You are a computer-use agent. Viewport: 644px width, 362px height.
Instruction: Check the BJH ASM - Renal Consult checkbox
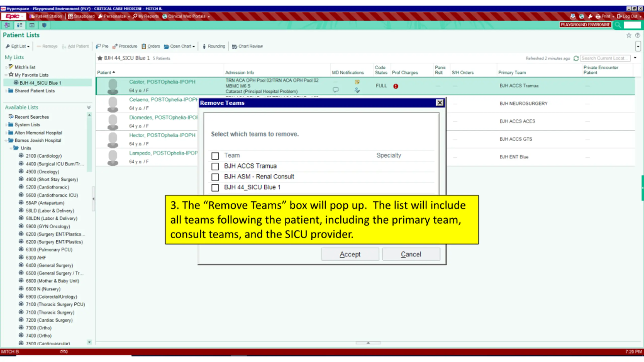point(215,177)
